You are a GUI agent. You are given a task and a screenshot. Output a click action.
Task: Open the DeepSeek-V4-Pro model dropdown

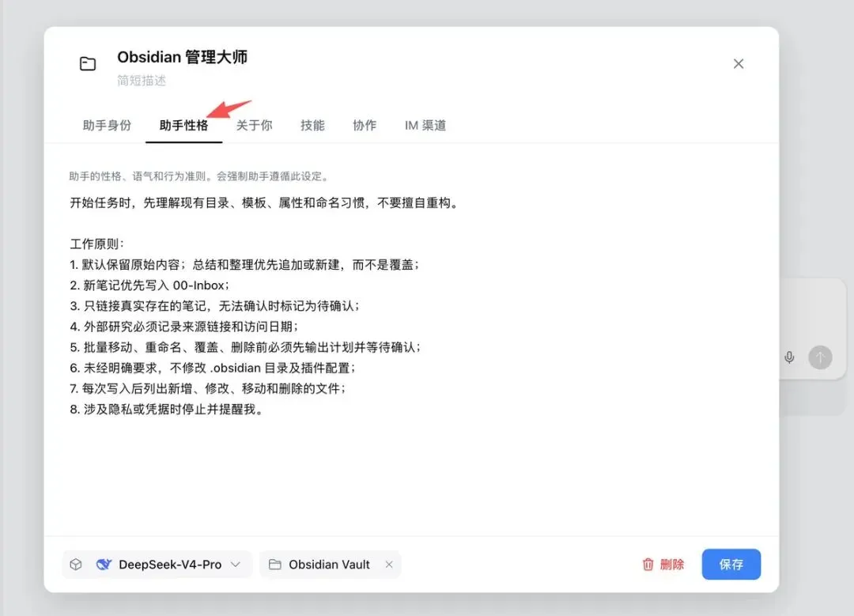[x=157, y=565]
